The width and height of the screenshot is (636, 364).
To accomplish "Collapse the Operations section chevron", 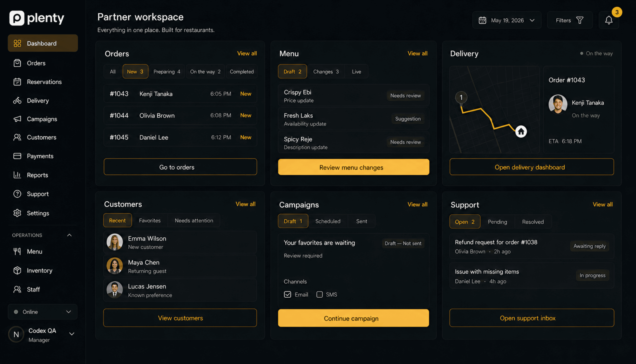I will [69, 235].
